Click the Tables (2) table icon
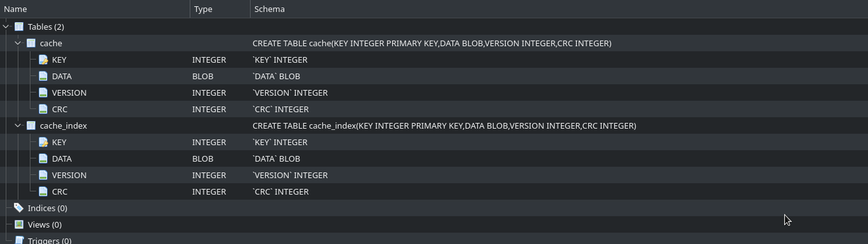Image resolution: width=868 pixels, height=244 pixels. (19, 26)
